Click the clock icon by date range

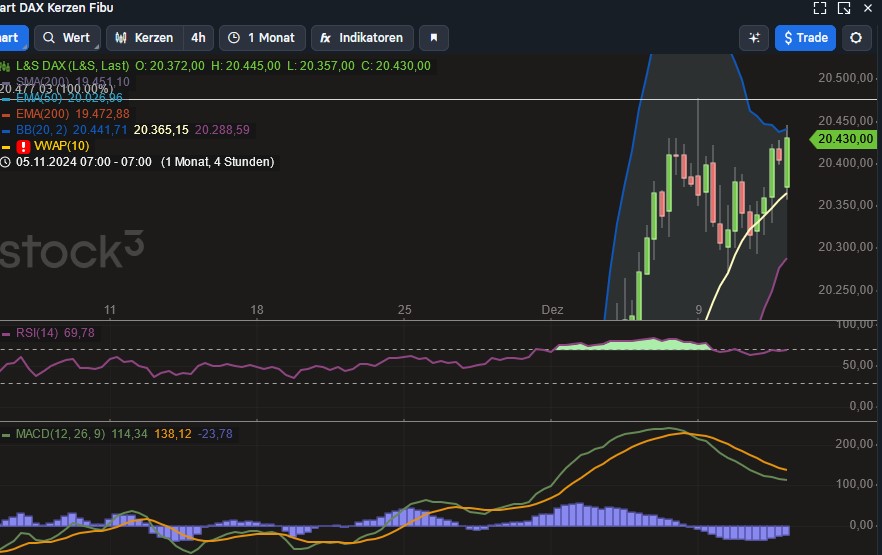6,162
